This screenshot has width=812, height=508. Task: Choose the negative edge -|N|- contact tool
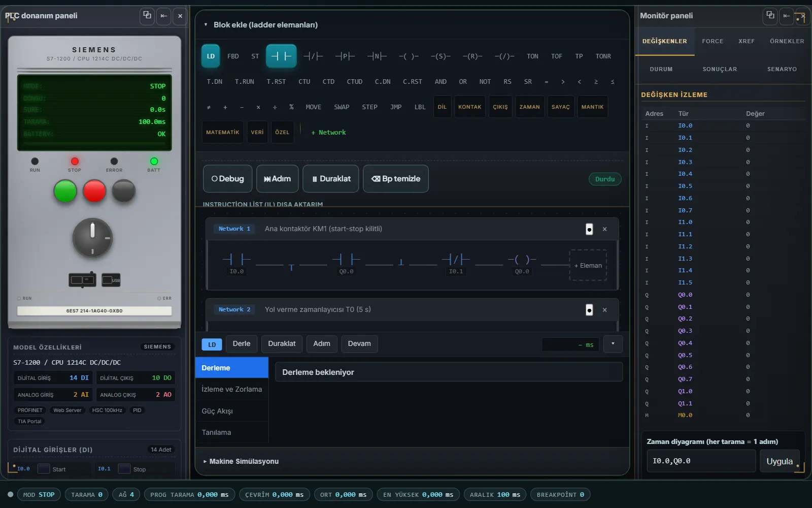[377, 56]
